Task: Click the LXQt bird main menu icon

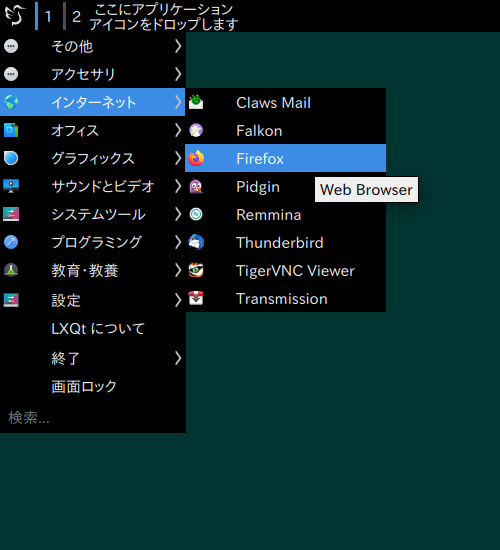Action: (15, 15)
